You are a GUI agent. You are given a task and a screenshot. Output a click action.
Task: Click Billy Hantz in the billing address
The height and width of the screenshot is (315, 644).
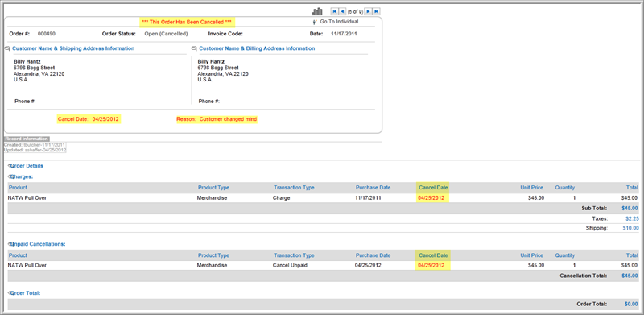point(211,62)
